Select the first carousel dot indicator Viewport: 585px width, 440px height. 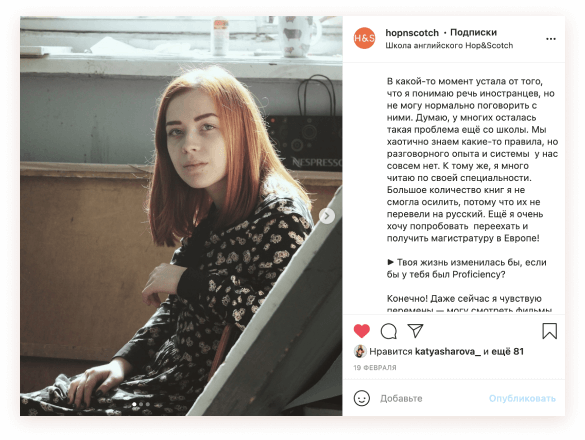[x=134, y=404]
